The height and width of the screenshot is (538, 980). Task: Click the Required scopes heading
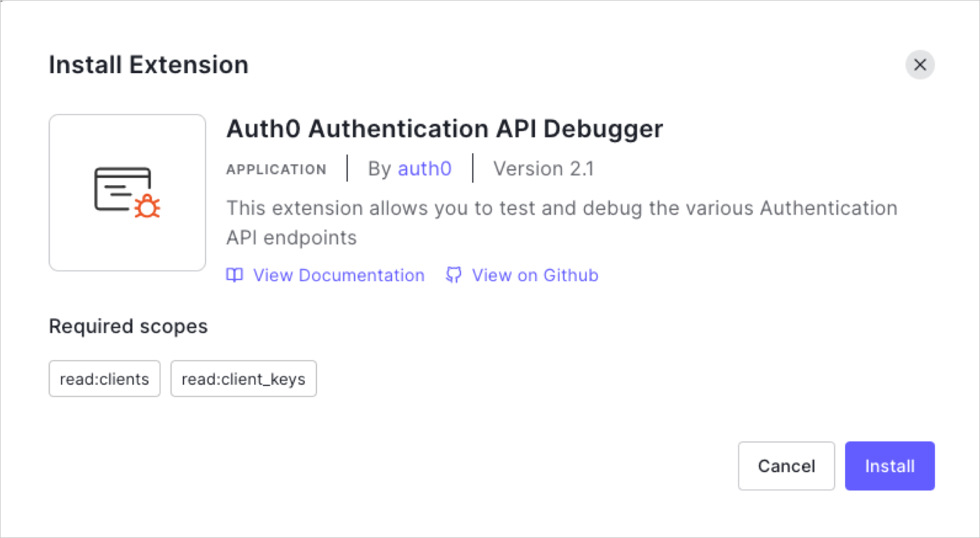(x=128, y=326)
